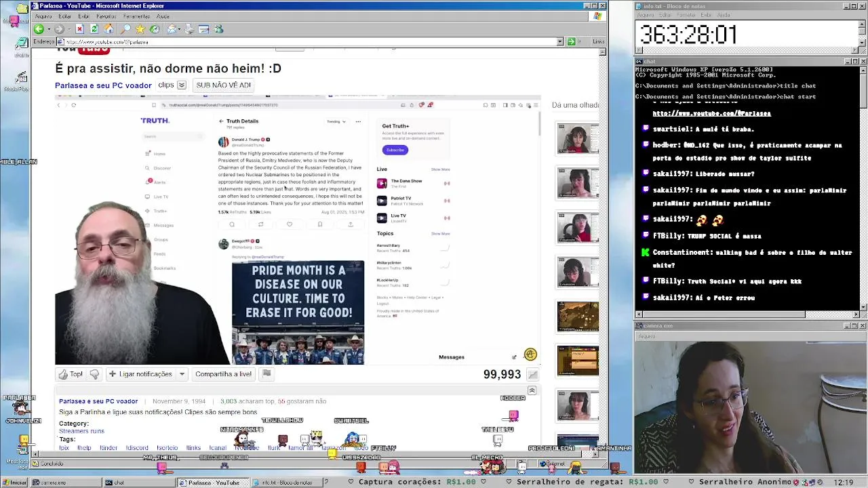Screen dimensions: 868x488
Task: Click the flag report icon under video
Action: [x=267, y=374]
